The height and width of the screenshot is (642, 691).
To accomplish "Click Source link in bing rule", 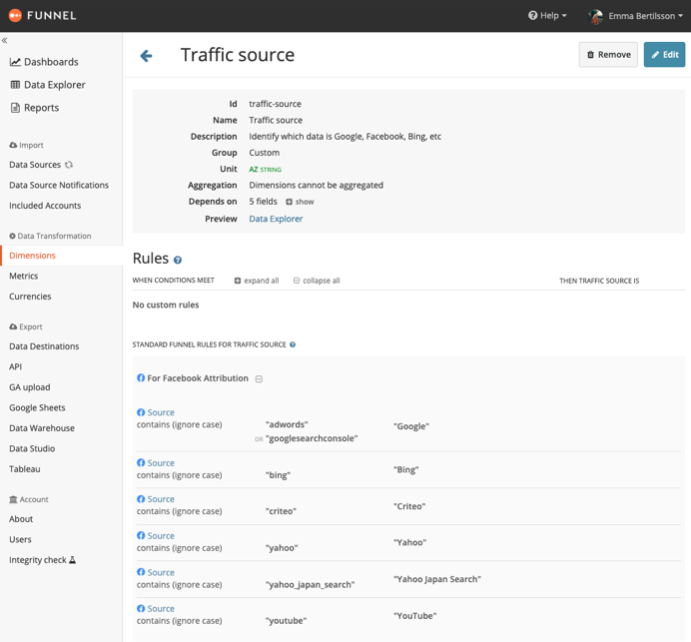I will click(161, 463).
